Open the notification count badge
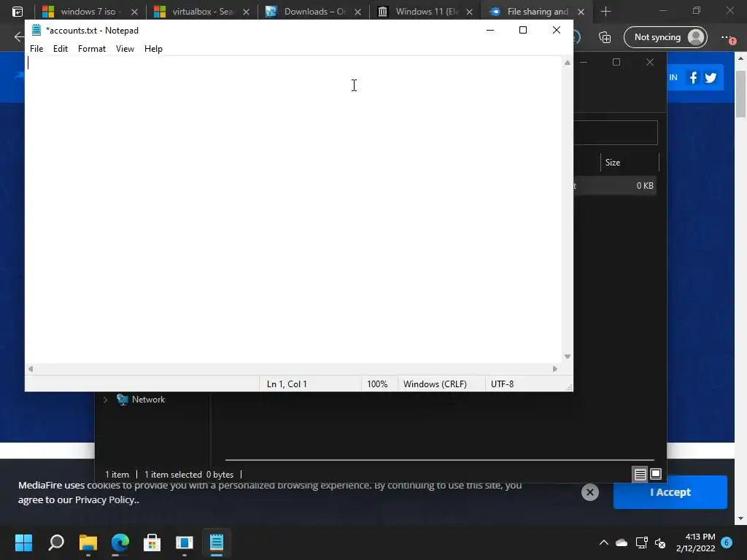The width and height of the screenshot is (747, 560). (x=727, y=542)
